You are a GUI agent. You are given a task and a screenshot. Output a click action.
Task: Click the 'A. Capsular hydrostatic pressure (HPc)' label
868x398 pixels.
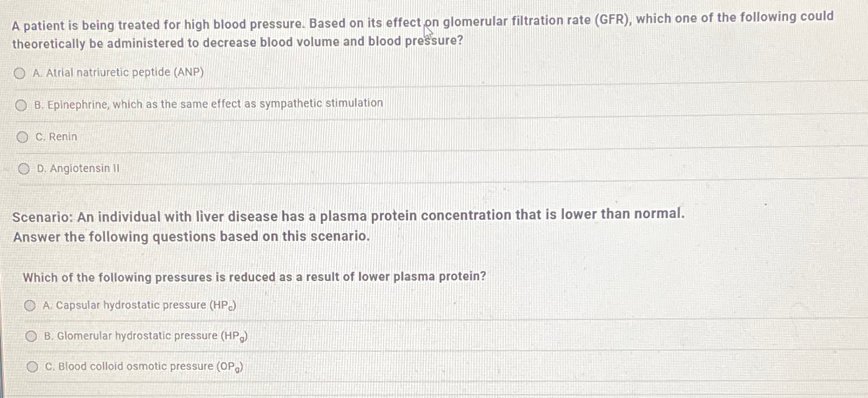pos(140,306)
